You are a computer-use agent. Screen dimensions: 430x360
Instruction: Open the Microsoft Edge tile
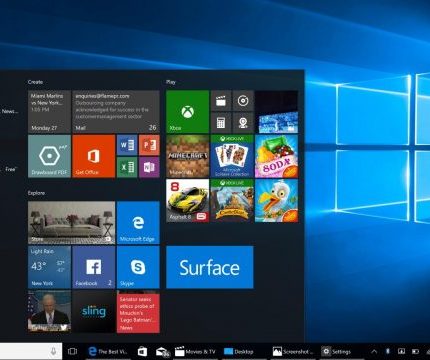pos(138,223)
